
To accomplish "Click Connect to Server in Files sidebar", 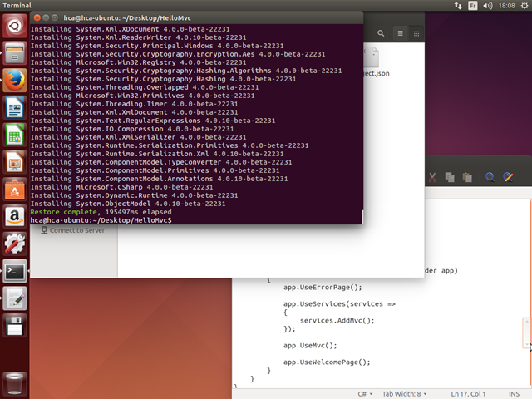I will [x=73, y=230].
